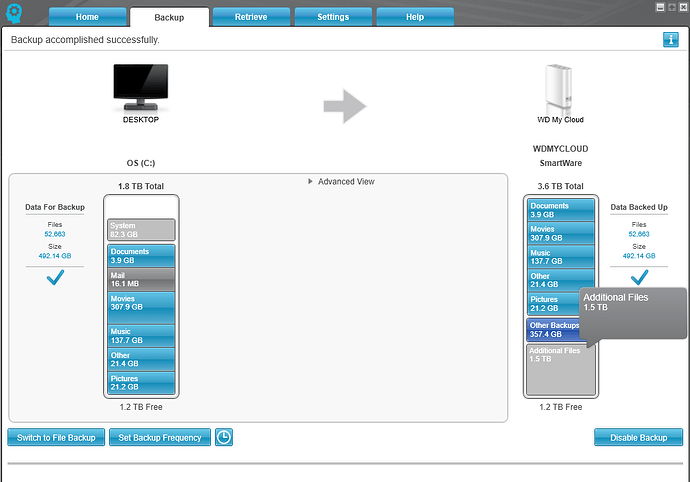Click 1.2 TB Free under desktop gauge
The width and height of the screenshot is (690, 482).
coord(141,407)
